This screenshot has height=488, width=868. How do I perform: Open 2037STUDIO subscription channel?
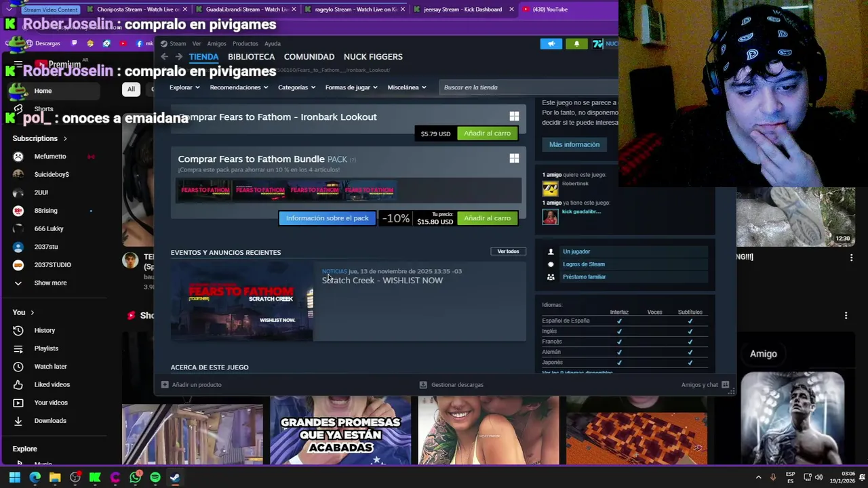point(51,265)
